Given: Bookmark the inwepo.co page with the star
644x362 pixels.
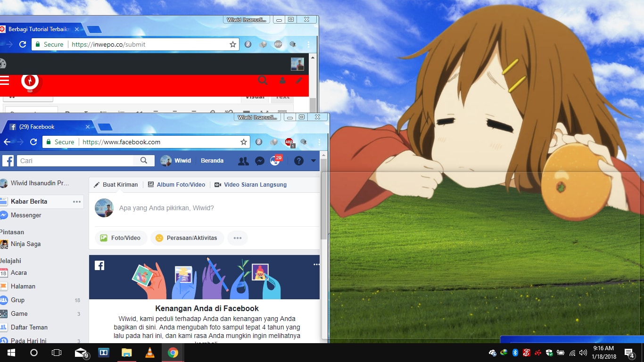Looking at the screenshot, I should tap(233, 44).
